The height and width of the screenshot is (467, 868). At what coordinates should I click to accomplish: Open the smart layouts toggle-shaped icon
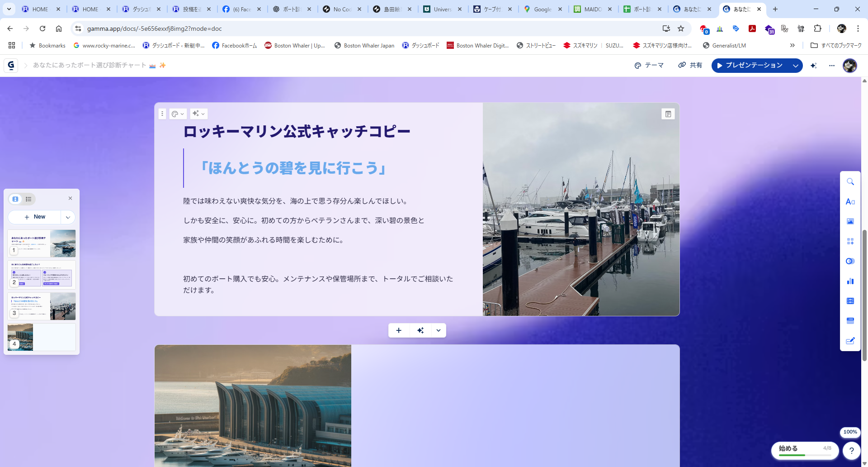pyautogui.click(x=850, y=261)
